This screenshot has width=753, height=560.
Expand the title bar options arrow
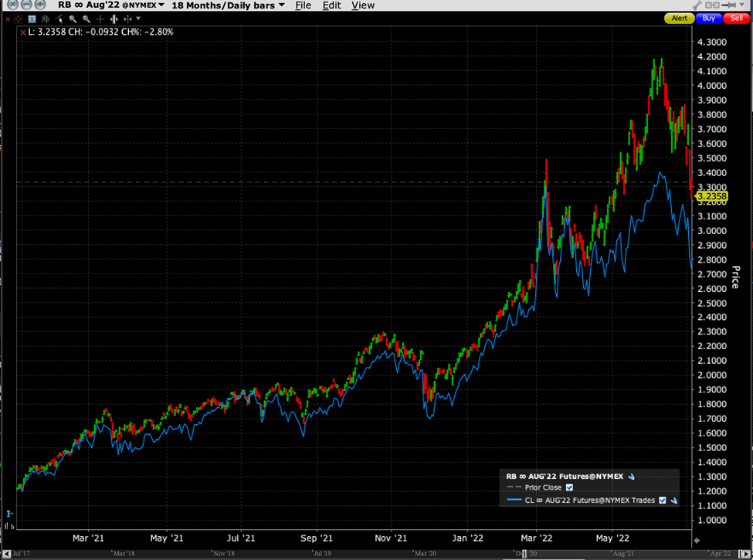743,5
